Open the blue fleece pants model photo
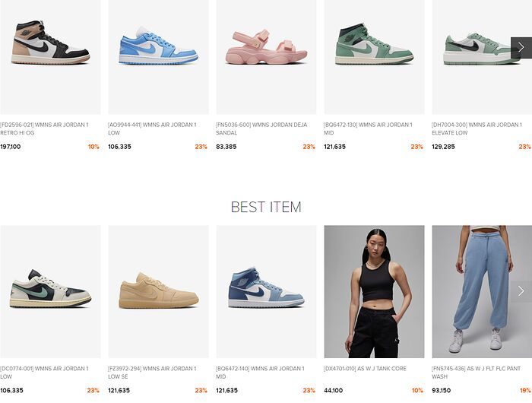532x403 pixels. tap(482, 292)
